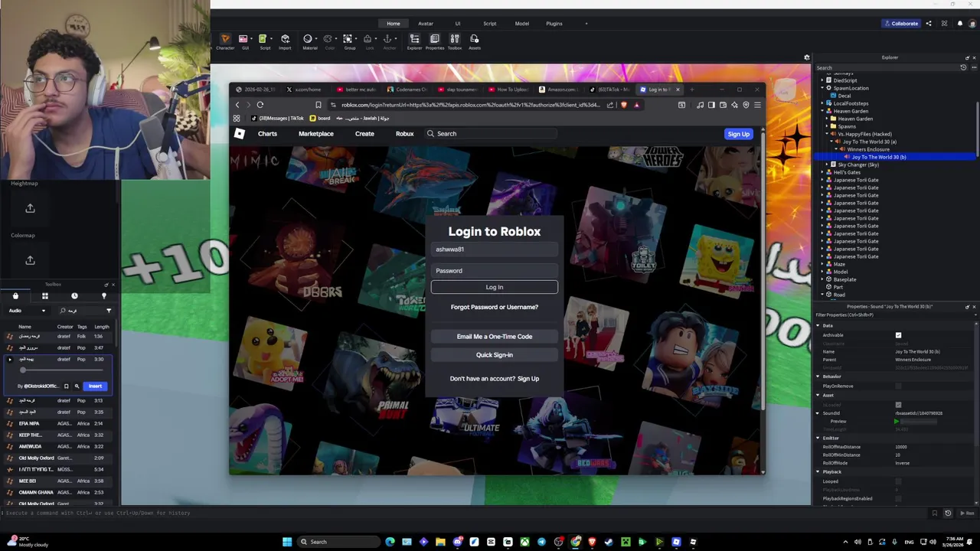This screenshot has height=551, width=980.
Task: Click the Explorer search history icon
Action: pos(963,67)
